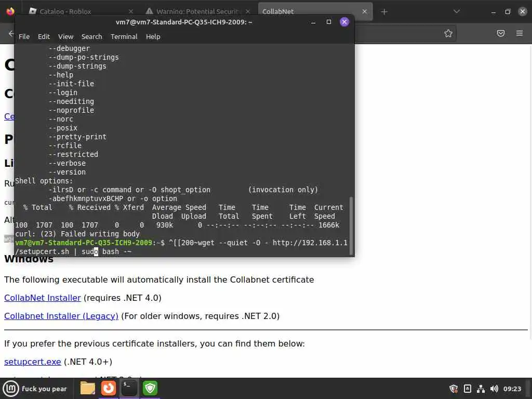Open green shield taskbar app
Screen dimensions: 532x399
[x=150, y=388]
